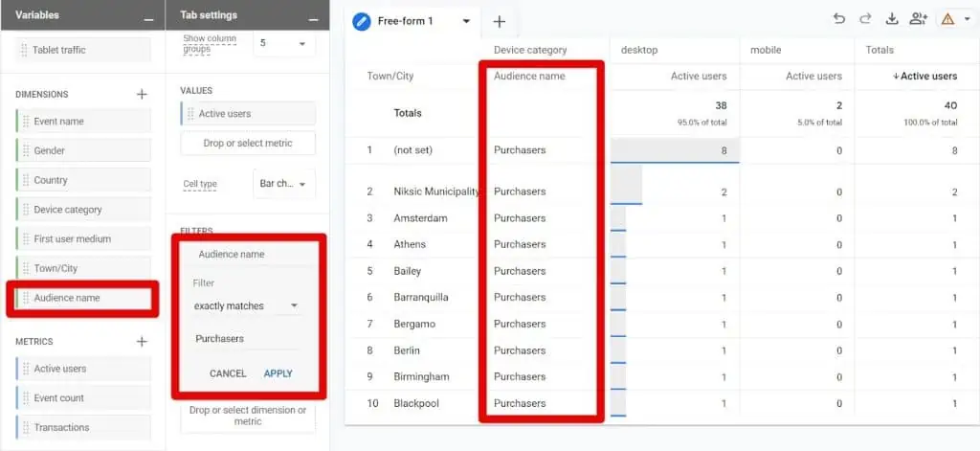
Task: Click the undo arrow icon
Action: 839,19
